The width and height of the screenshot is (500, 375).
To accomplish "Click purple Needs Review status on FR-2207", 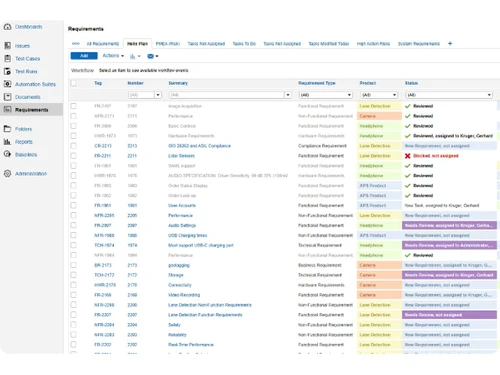I will 449,315.
